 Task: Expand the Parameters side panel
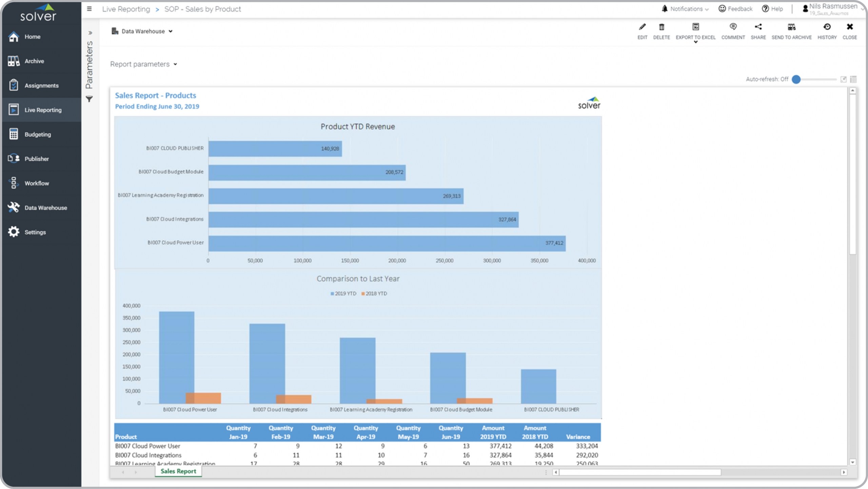click(x=90, y=33)
